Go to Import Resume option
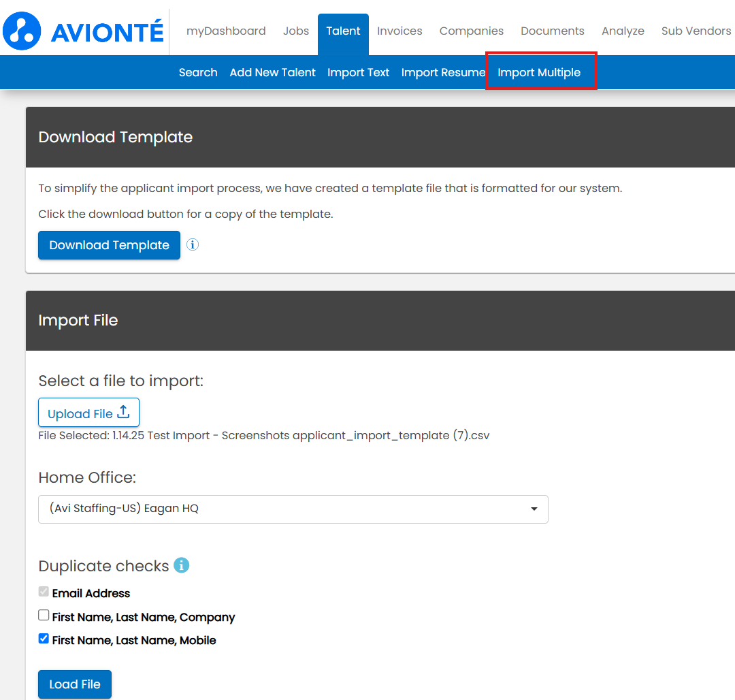This screenshot has width=735, height=700. click(443, 72)
